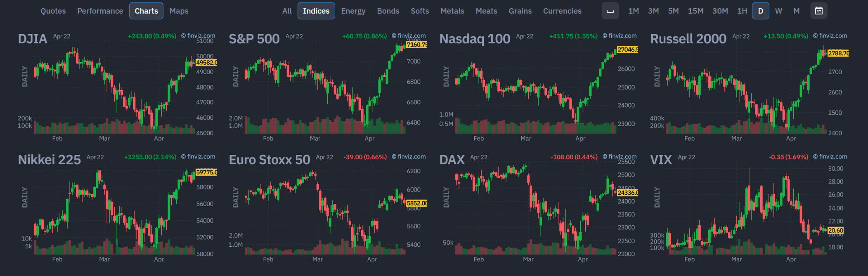Click the compact layout icon before 1M
Screen dimensions: 868x276
tap(610, 11)
